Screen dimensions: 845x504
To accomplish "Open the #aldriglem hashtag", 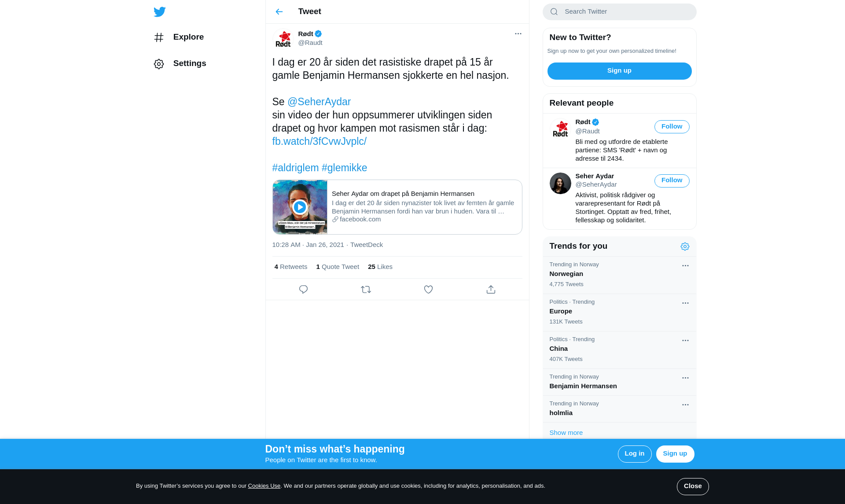I will pyautogui.click(x=295, y=168).
